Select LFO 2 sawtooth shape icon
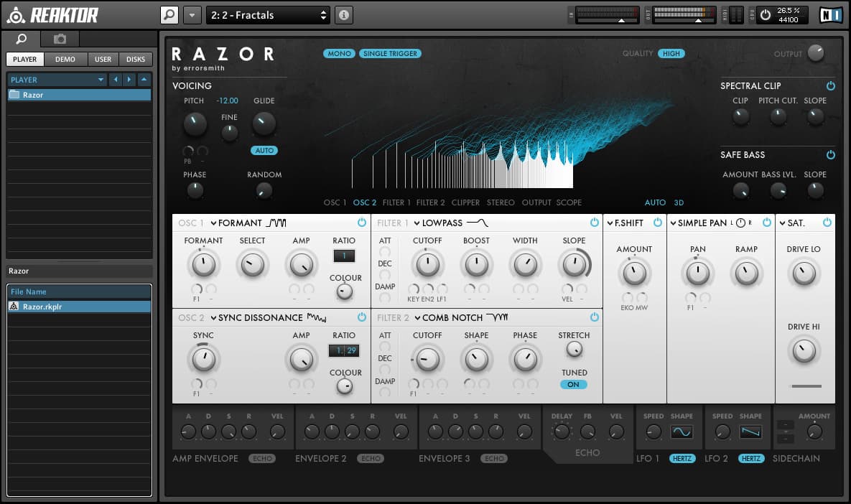851x504 pixels. click(750, 431)
